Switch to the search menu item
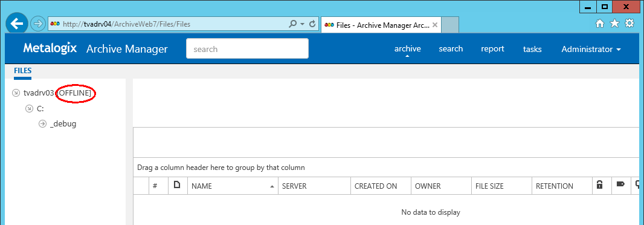This screenshot has width=644, height=225. pyautogui.click(x=451, y=48)
